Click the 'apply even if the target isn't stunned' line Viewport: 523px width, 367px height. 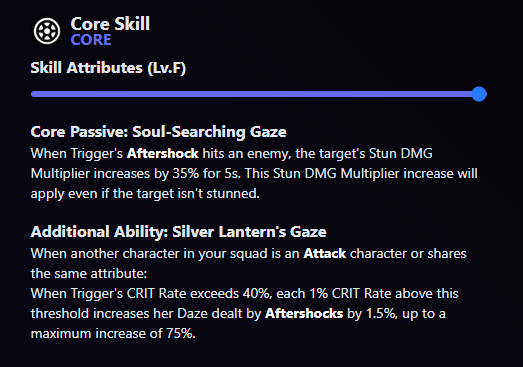[x=145, y=194]
